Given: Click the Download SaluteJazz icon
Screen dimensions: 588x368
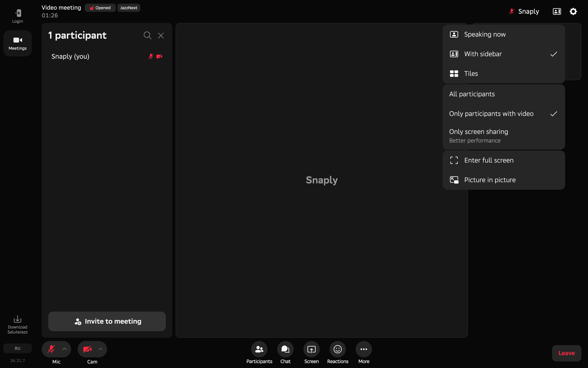Looking at the screenshot, I should pos(18,325).
